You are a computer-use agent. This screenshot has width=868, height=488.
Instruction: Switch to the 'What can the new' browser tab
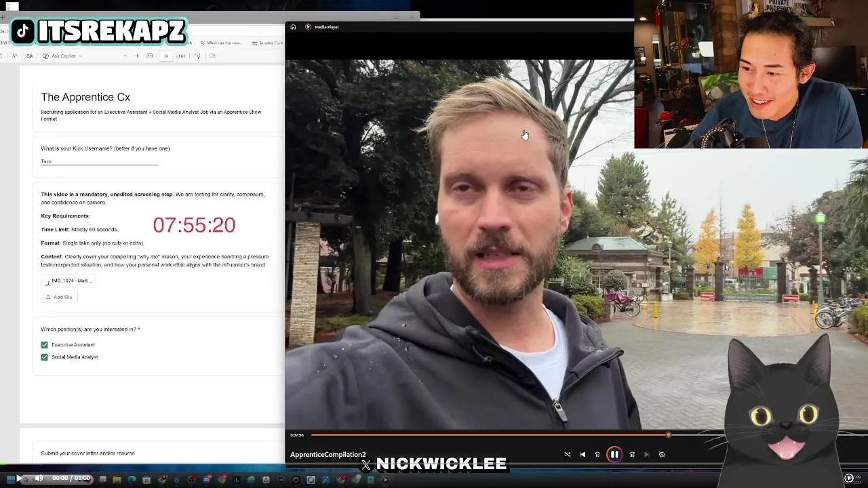click(221, 43)
